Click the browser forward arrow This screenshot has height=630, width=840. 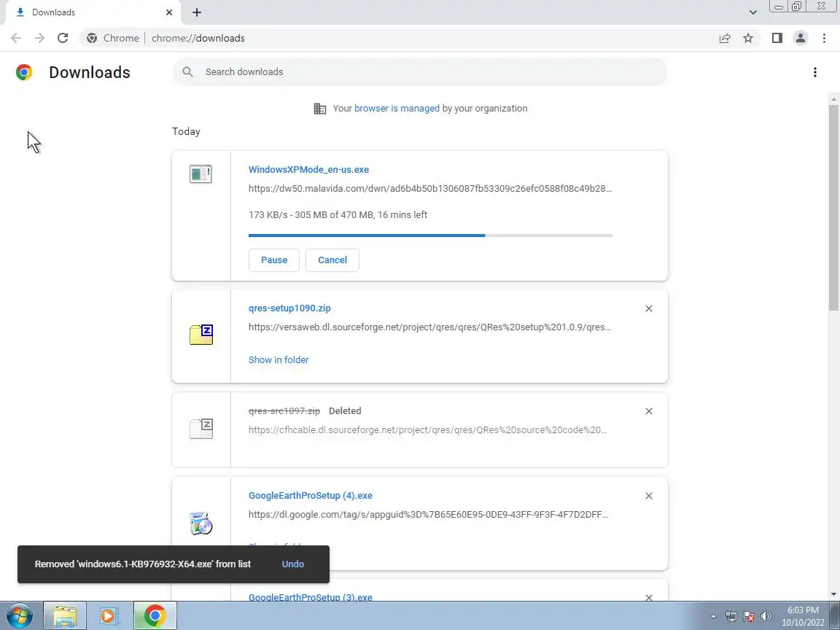pos(39,38)
